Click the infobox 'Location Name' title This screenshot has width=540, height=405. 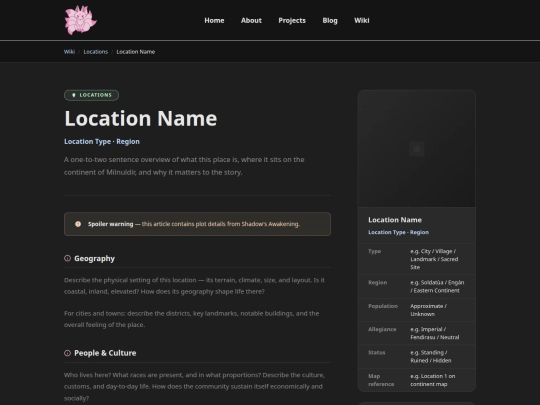click(x=395, y=220)
